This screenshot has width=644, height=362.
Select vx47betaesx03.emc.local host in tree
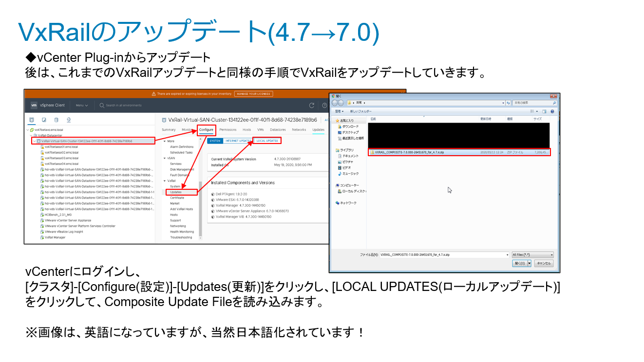pos(61,158)
